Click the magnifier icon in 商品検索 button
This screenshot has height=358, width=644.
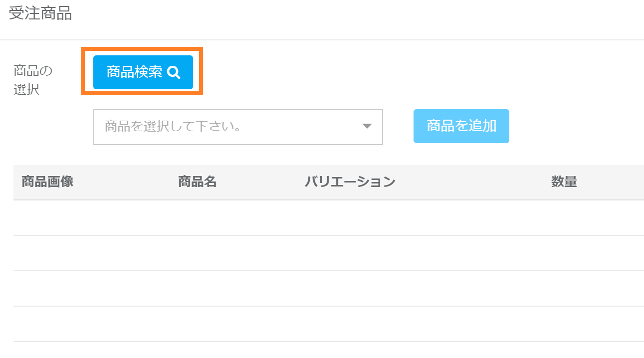pyautogui.click(x=174, y=73)
